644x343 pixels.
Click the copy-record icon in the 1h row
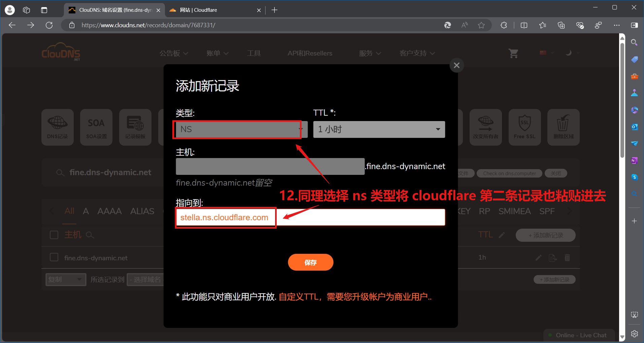tap(552, 258)
